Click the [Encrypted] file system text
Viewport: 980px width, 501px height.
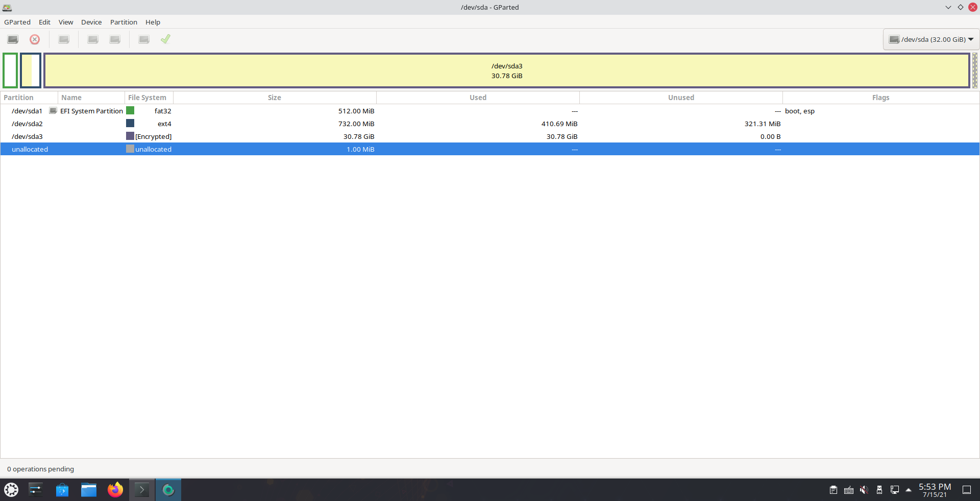(153, 136)
